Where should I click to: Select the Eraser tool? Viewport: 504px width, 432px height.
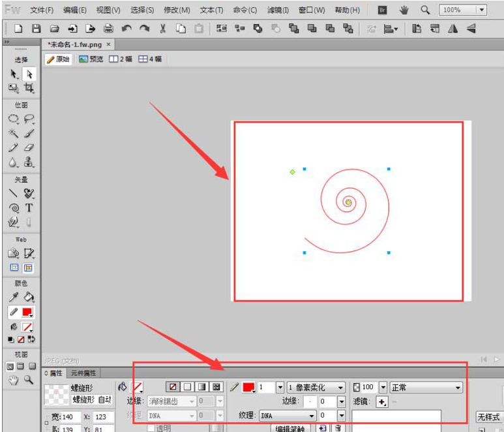(29, 148)
